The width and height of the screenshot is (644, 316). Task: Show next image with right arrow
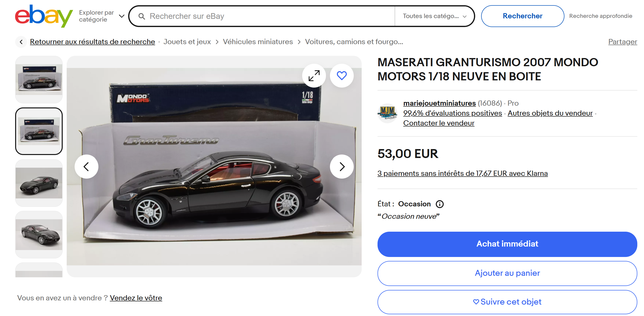point(342,166)
